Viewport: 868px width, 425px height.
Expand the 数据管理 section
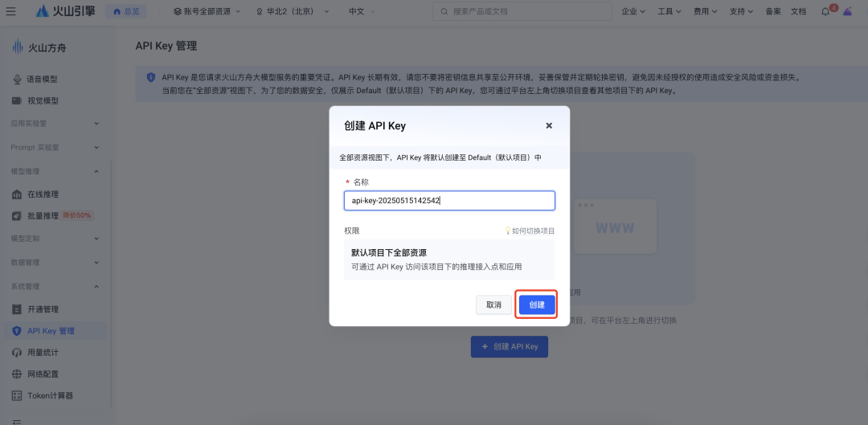(x=55, y=262)
